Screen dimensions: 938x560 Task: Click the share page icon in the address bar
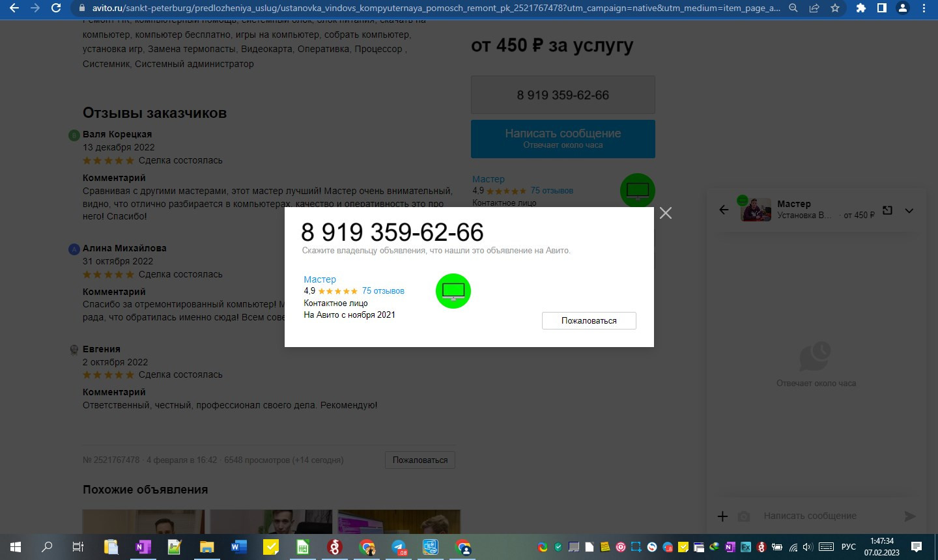(x=814, y=8)
